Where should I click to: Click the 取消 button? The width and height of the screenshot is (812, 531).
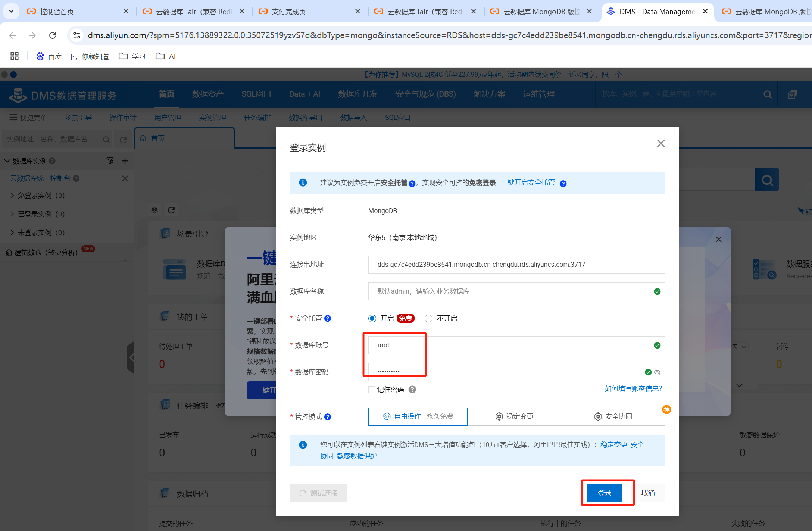(648, 493)
